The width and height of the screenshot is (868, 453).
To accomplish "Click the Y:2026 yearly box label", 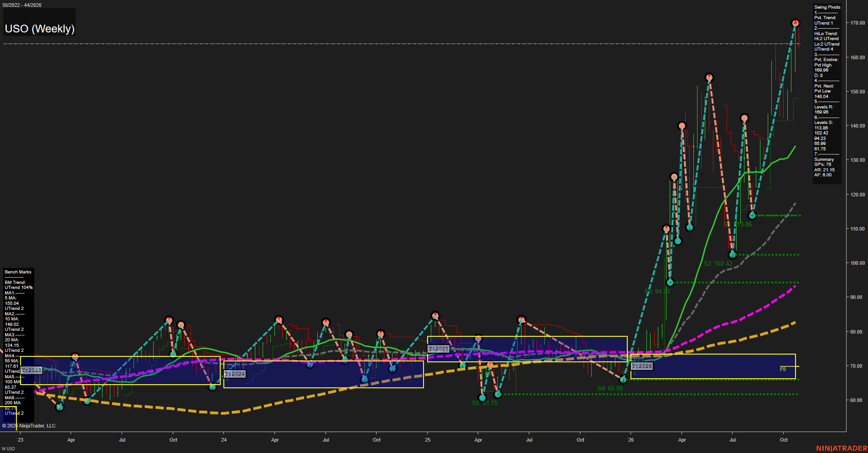I will 642,366.
